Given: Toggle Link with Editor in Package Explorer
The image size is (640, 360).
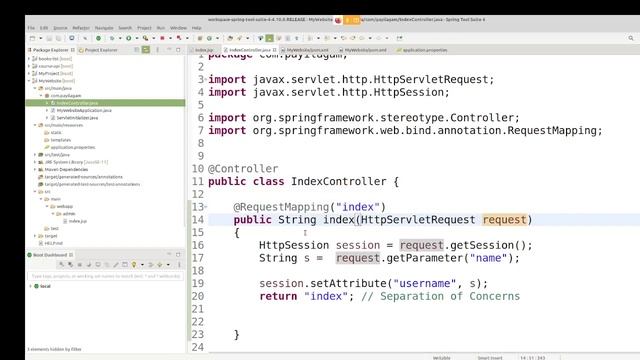Looking at the screenshot, I should click(146, 50).
